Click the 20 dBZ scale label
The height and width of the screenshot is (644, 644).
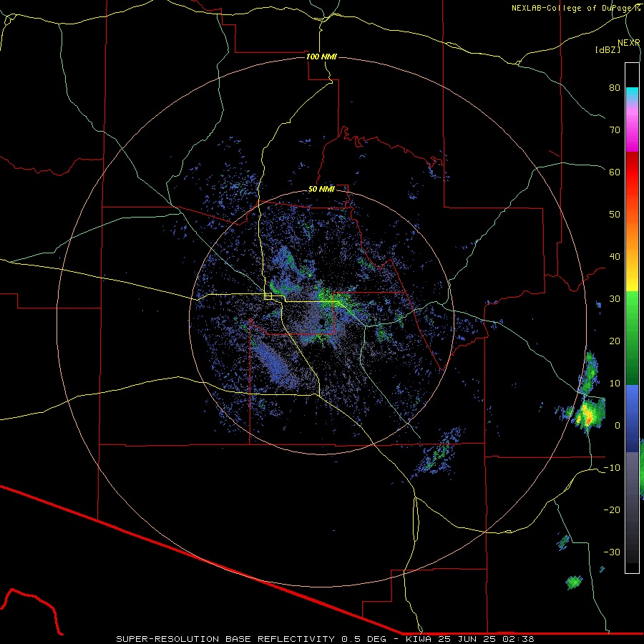(x=615, y=341)
